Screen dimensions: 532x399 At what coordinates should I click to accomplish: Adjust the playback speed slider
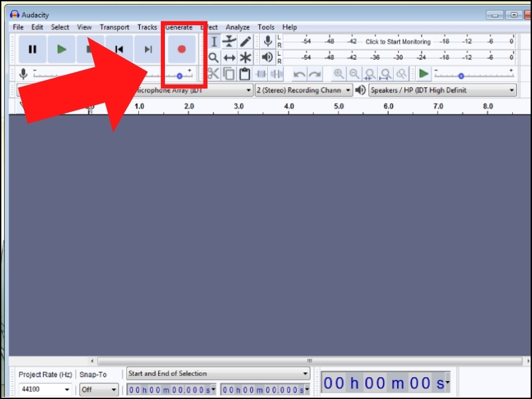tap(462, 75)
